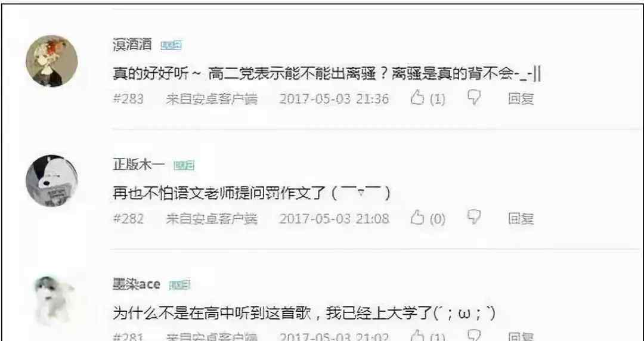Viewport: 644px width, 341px height.
Task: Dislike comment #283 with thumbs-down
Action: tap(474, 98)
